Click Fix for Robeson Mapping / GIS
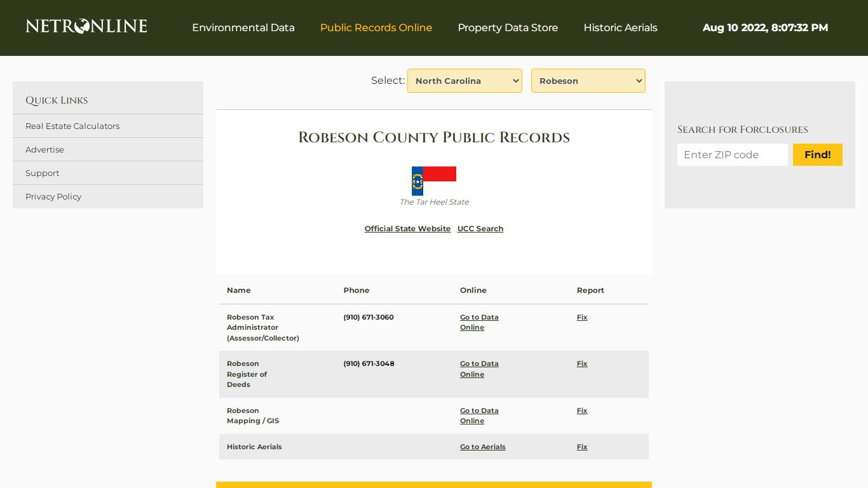The width and height of the screenshot is (868, 488). pyautogui.click(x=582, y=410)
